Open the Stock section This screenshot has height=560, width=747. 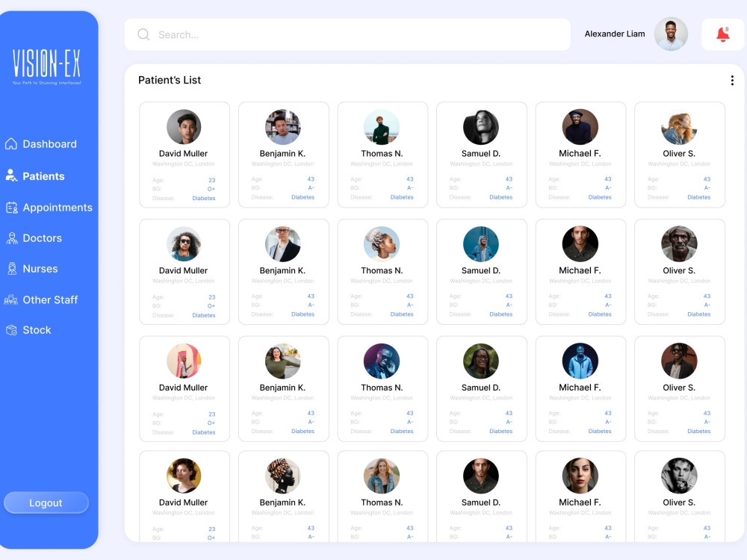38,329
